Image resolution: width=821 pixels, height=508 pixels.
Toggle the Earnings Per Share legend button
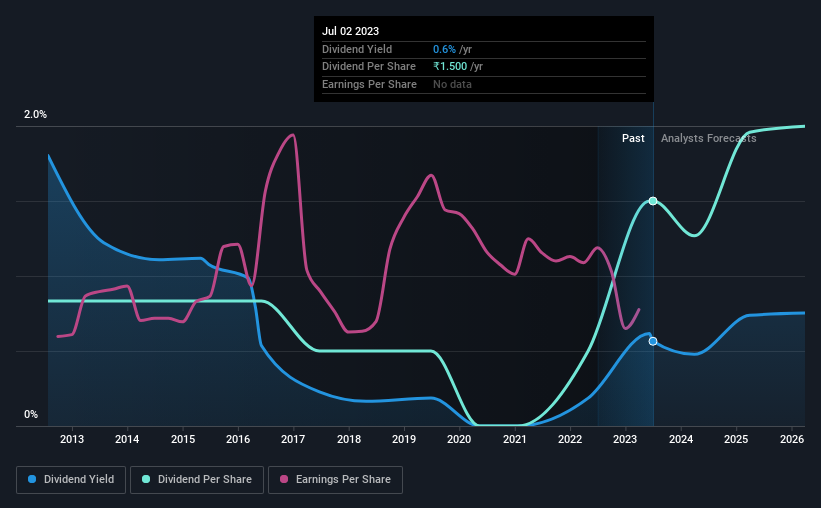[x=335, y=480]
